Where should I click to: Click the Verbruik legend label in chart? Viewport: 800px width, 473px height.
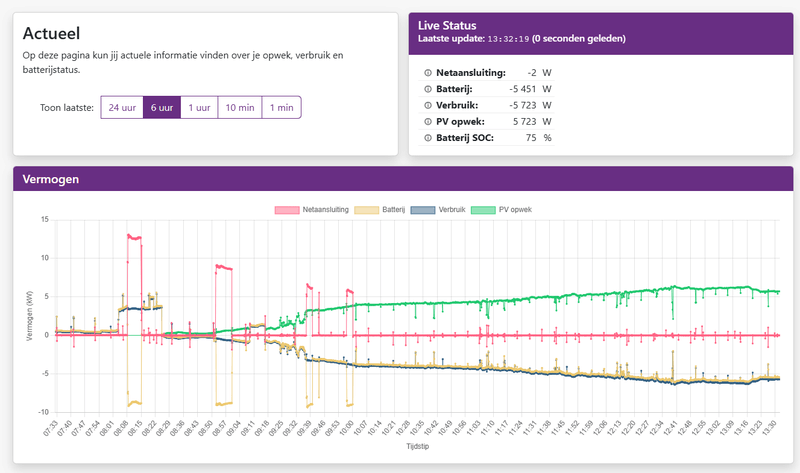(x=452, y=210)
